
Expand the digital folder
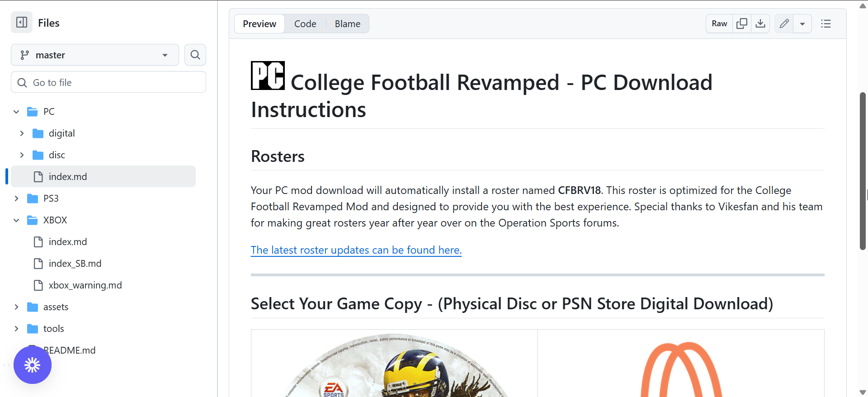pos(22,133)
